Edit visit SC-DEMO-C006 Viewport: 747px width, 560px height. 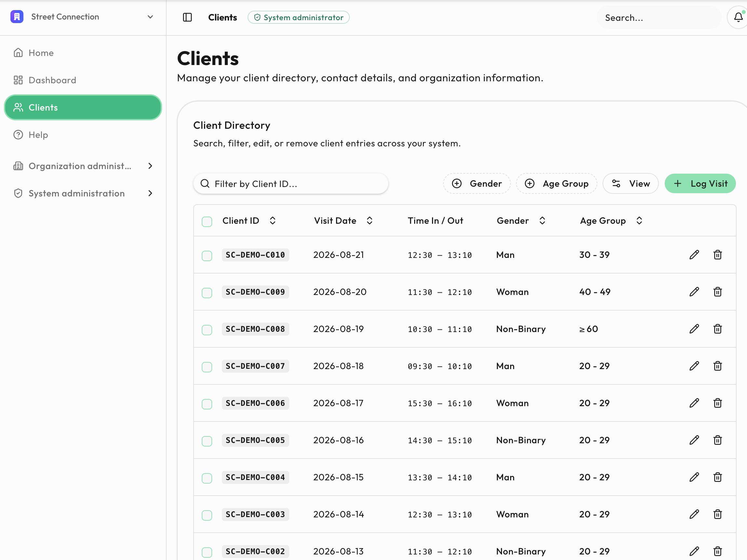pos(694,403)
